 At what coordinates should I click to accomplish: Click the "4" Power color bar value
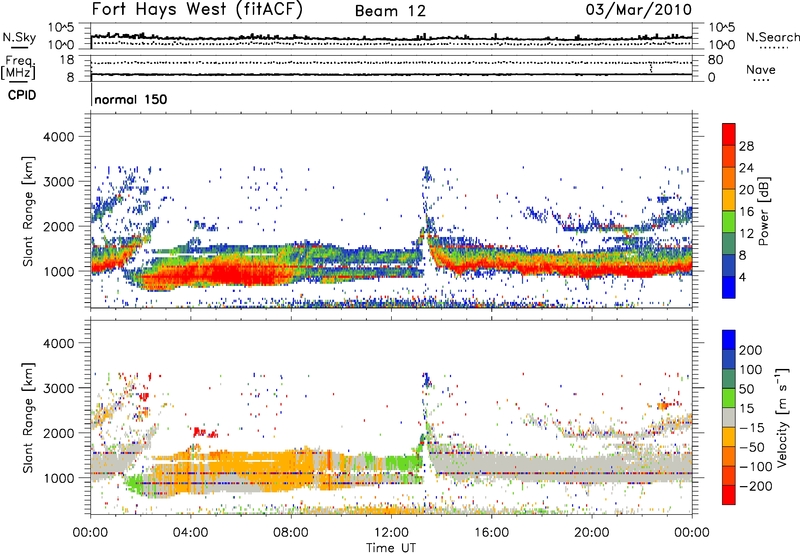[742, 277]
